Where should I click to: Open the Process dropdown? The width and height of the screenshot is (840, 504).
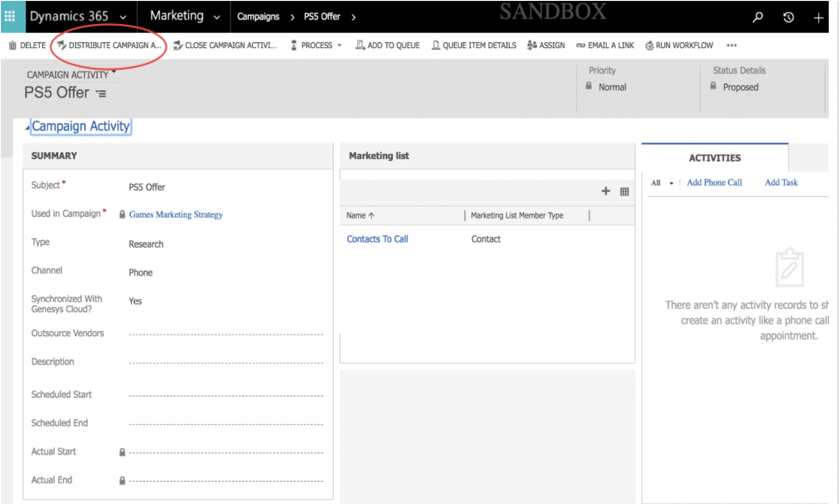340,45
